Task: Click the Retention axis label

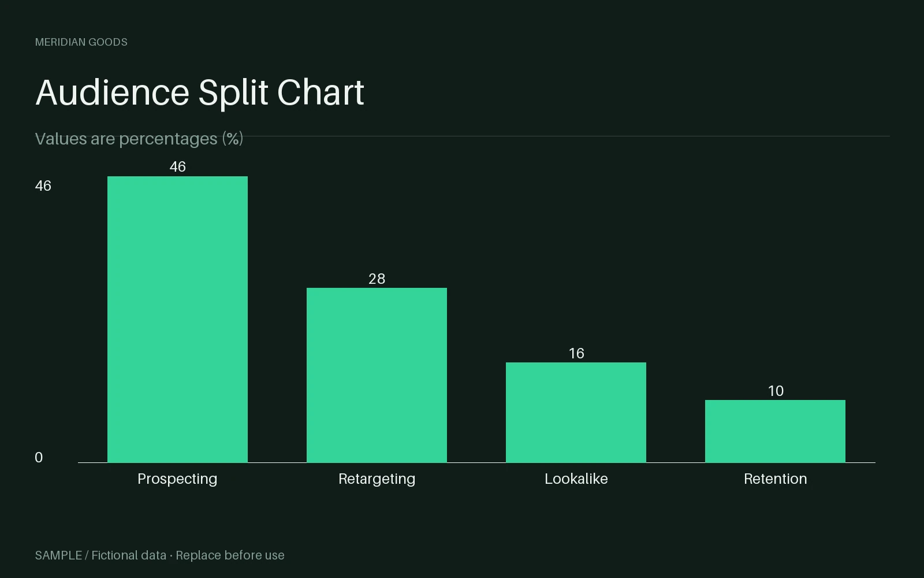Action: 776,479
